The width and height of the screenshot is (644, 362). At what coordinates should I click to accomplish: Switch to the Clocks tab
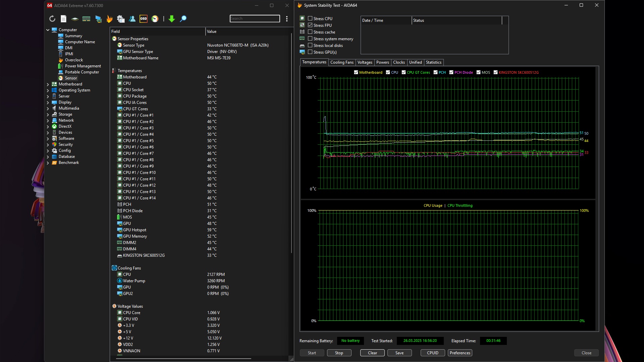(x=399, y=62)
